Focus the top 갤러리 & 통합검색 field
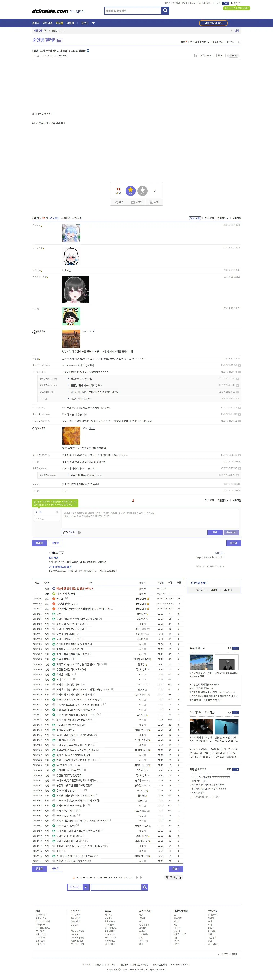273x980 pixels. coord(133,11)
